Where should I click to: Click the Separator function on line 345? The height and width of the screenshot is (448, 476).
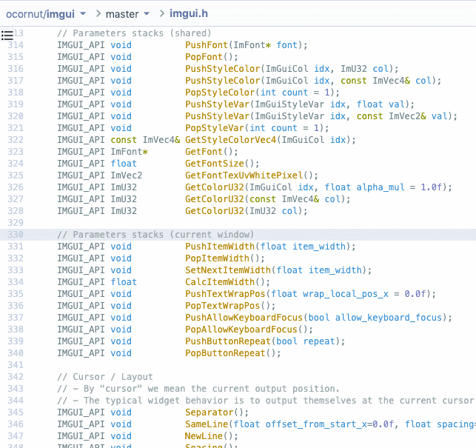(209, 412)
